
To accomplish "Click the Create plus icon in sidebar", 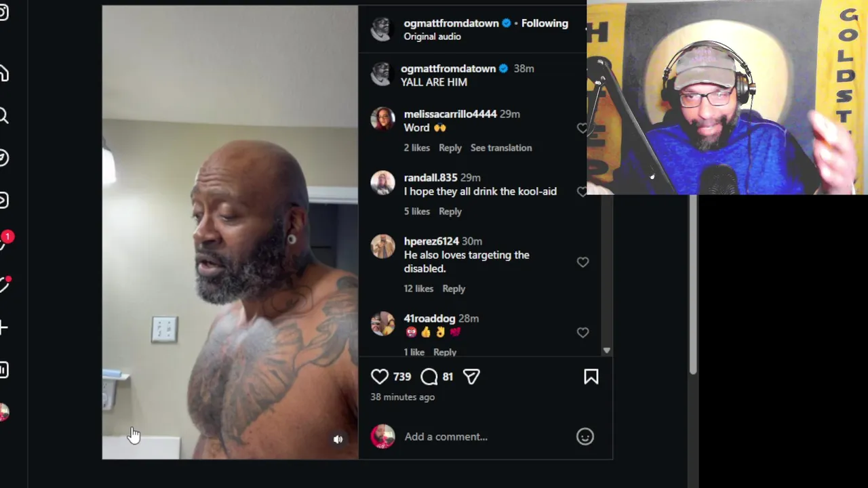I will pos(3,328).
